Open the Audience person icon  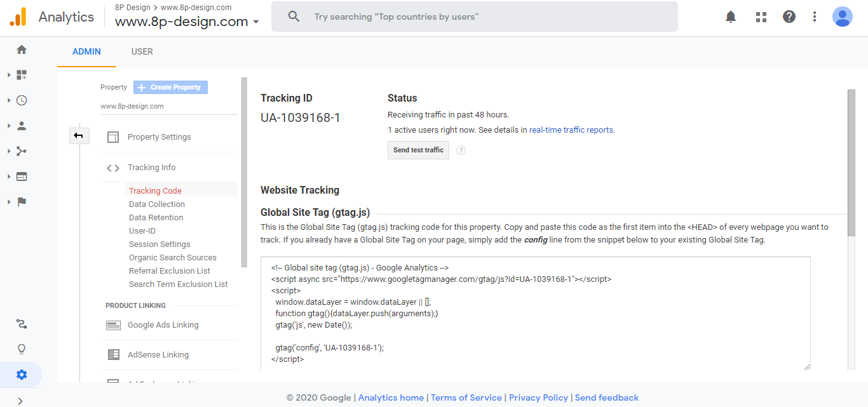click(22, 126)
